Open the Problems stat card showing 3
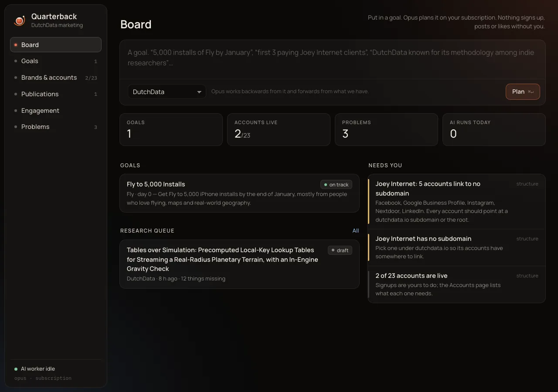 (386, 130)
